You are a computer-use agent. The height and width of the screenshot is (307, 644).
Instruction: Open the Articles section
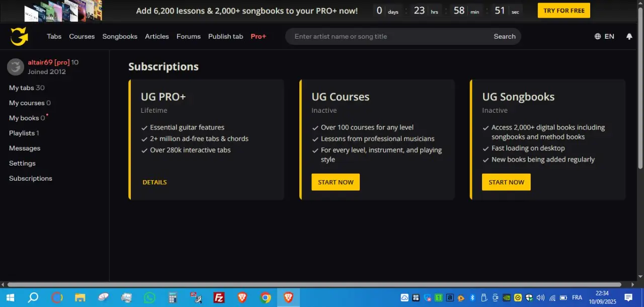157,36
